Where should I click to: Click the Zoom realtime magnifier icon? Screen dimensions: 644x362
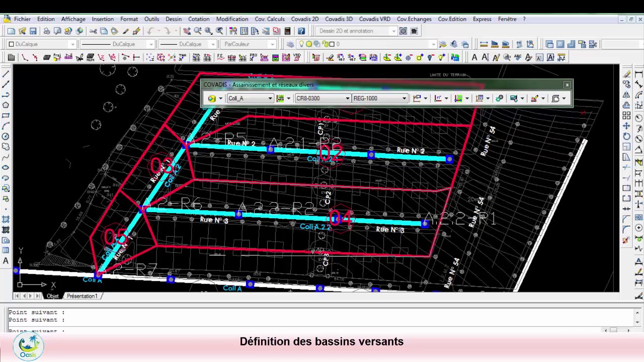198,31
